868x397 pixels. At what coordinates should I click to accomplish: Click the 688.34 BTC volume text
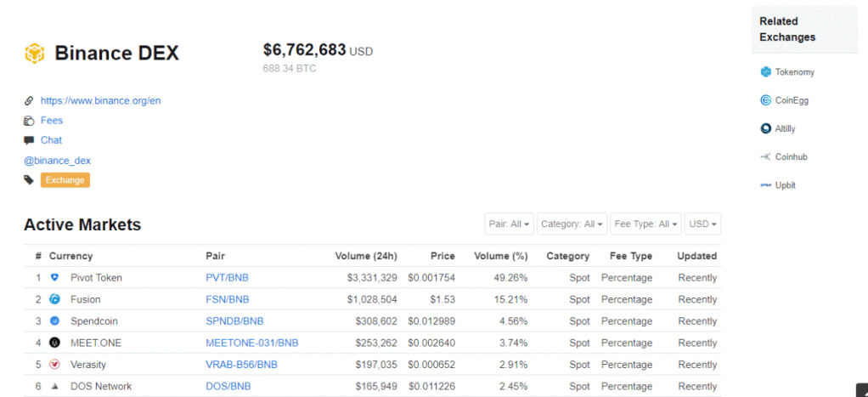pyautogui.click(x=290, y=69)
